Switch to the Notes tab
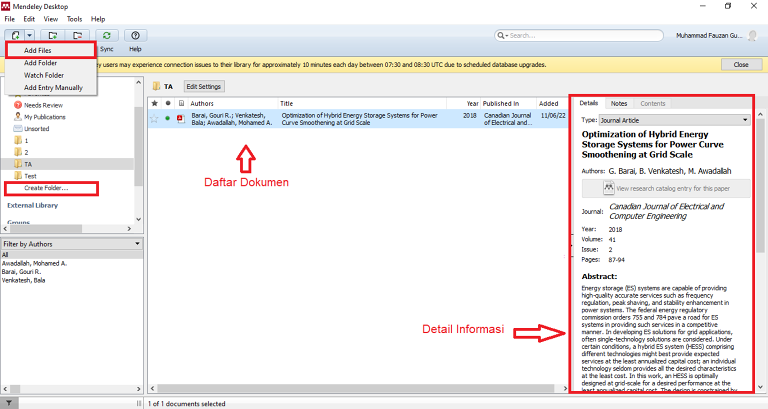 pos(619,103)
